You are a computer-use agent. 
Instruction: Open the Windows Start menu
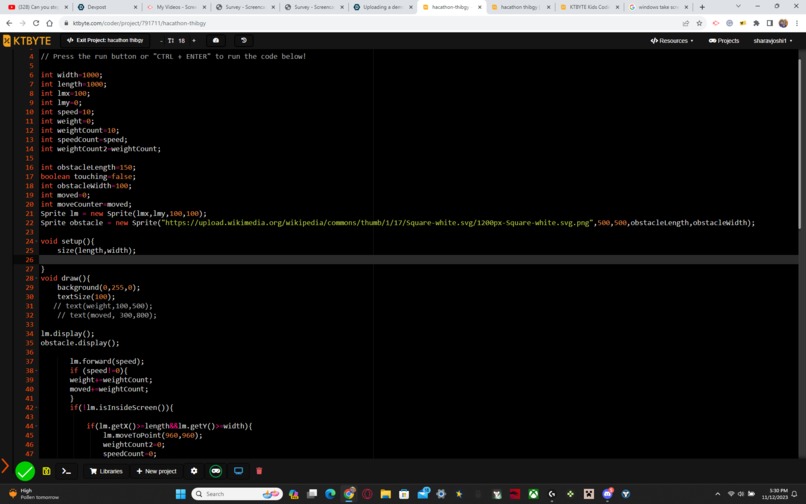(180, 494)
